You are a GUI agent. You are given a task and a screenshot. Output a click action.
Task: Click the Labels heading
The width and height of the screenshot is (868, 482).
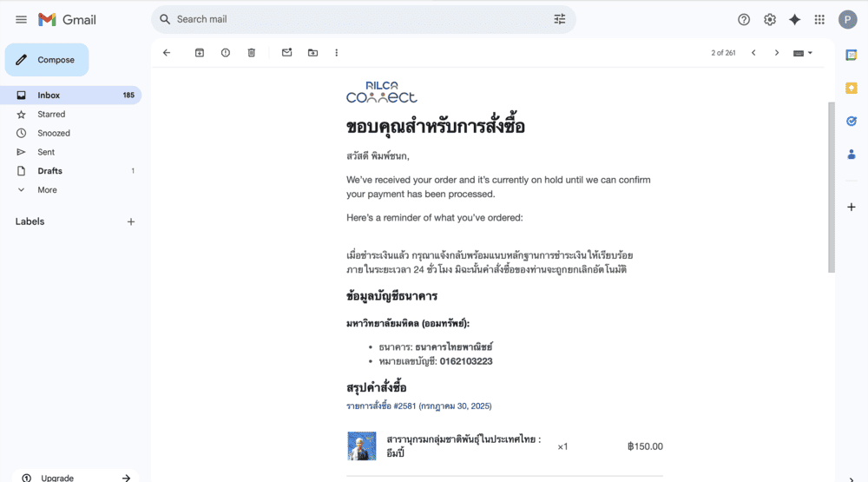tap(30, 221)
